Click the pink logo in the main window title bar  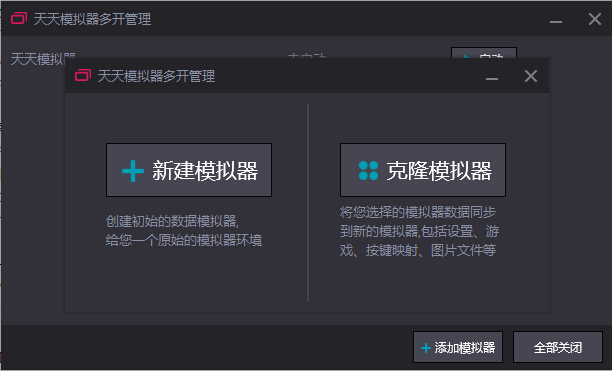click(x=19, y=18)
